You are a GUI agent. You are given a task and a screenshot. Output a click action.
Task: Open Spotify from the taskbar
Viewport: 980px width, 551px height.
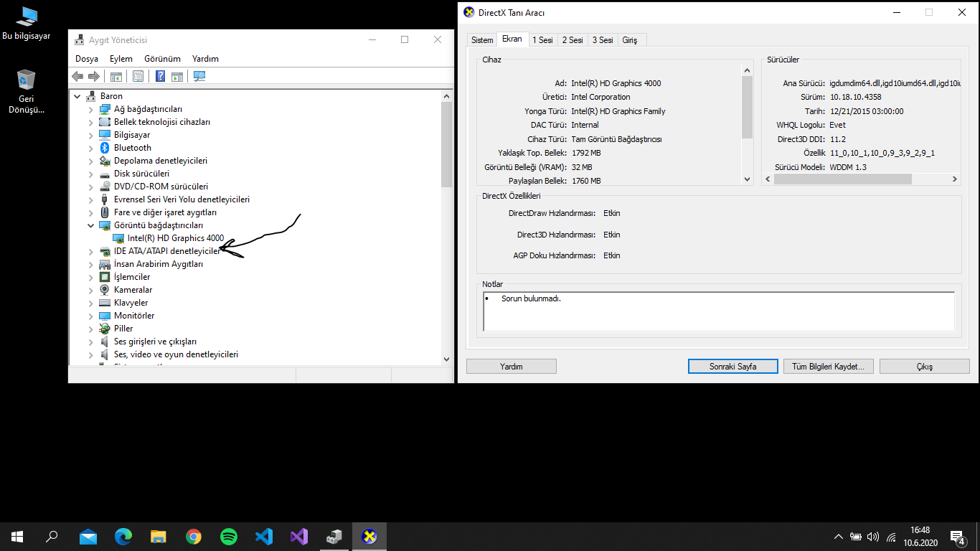pos(229,536)
